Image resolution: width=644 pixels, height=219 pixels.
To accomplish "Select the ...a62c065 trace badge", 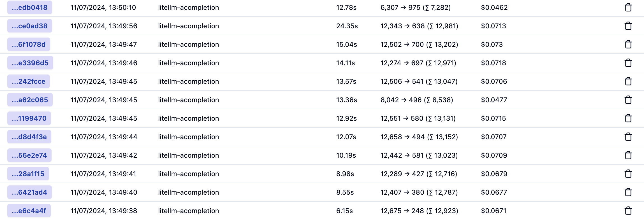I will [30, 100].
